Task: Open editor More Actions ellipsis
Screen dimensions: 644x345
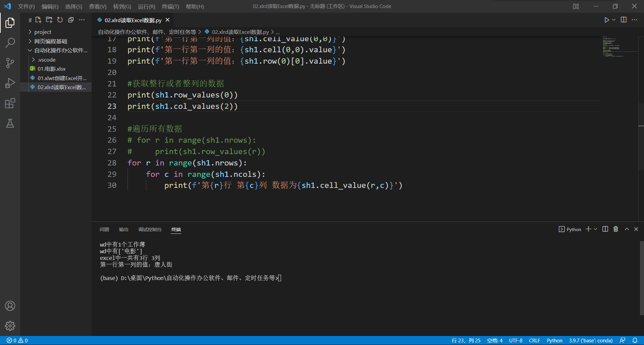Action: (x=634, y=20)
